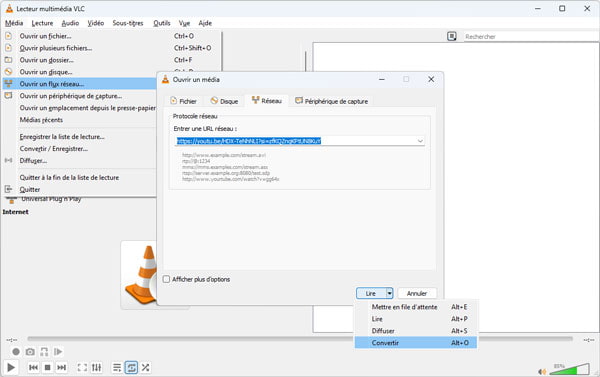Toggle fullscreen video icon
The height and width of the screenshot is (377, 600).
click(x=82, y=367)
